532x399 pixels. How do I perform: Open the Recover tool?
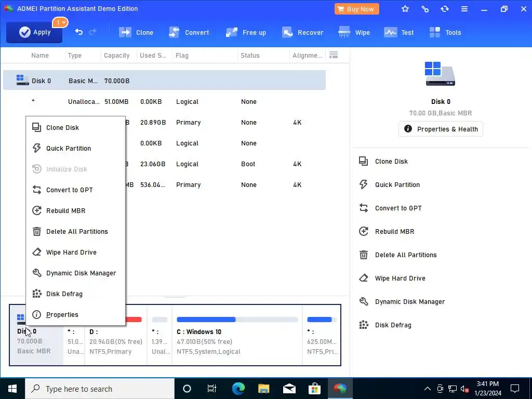302,33
